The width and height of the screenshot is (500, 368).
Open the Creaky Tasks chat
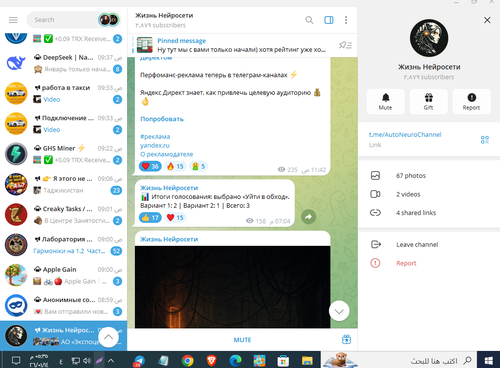click(x=63, y=215)
